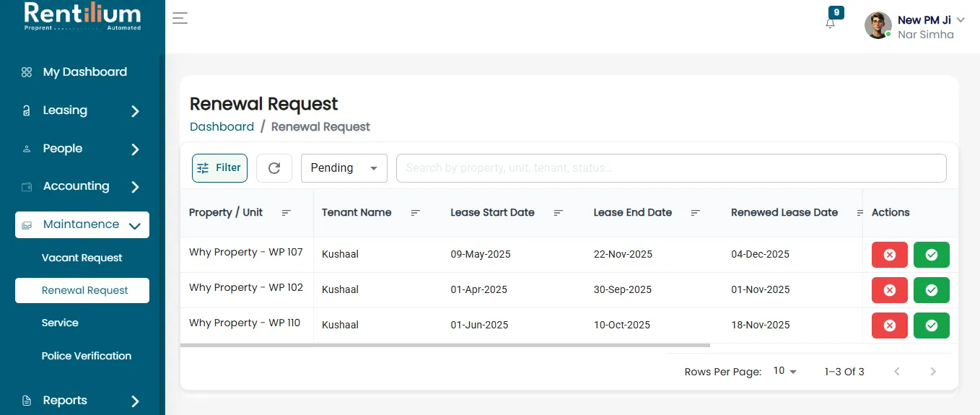Toggle the hamburger sidebar menu icon

pyautogui.click(x=180, y=18)
